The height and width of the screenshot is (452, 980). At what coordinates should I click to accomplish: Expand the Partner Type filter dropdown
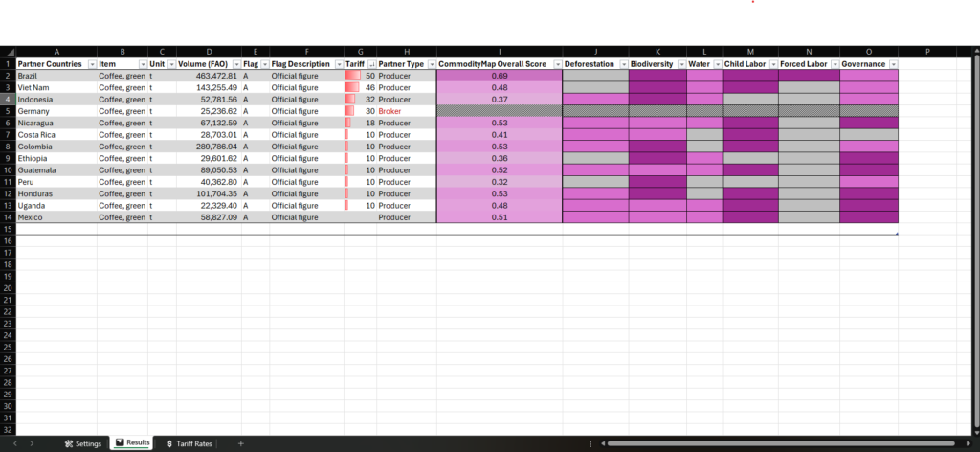(x=431, y=64)
